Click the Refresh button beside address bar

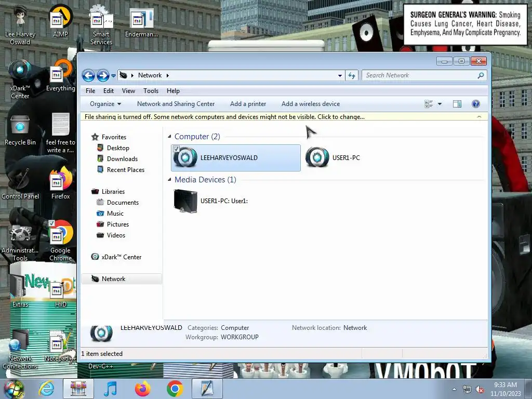[352, 76]
